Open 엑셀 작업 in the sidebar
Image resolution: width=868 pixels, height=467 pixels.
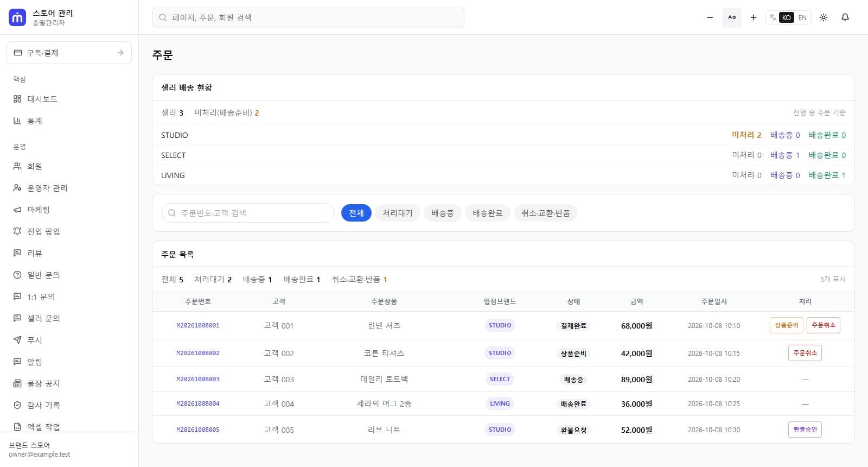[69, 426]
